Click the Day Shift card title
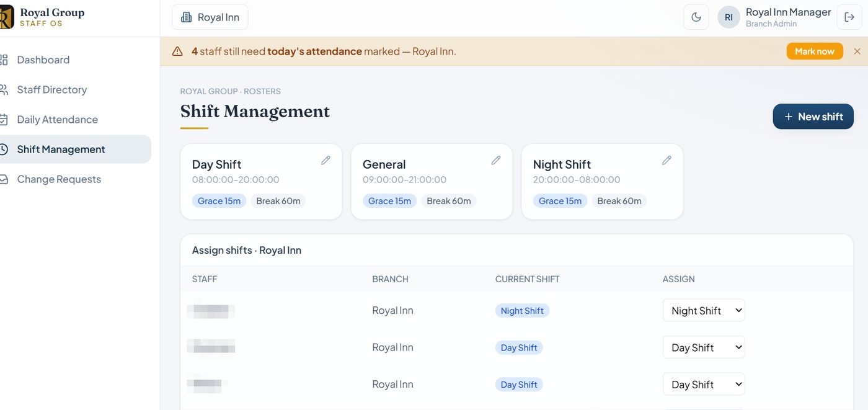 click(x=216, y=164)
